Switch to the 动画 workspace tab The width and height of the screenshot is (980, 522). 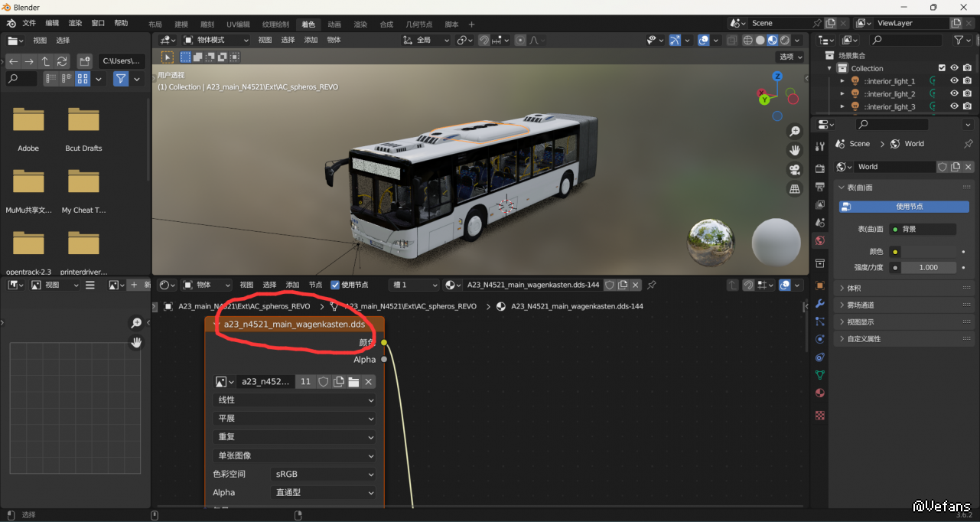coord(334,24)
